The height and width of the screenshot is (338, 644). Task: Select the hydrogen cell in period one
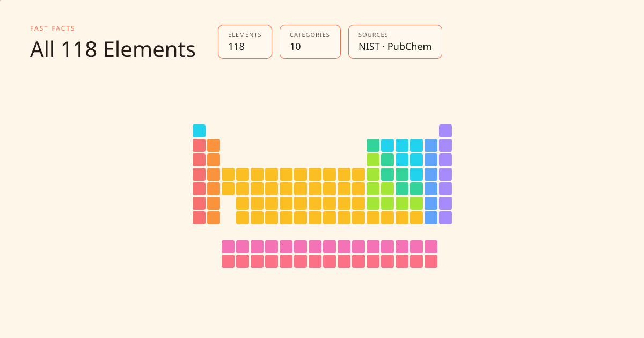199,131
